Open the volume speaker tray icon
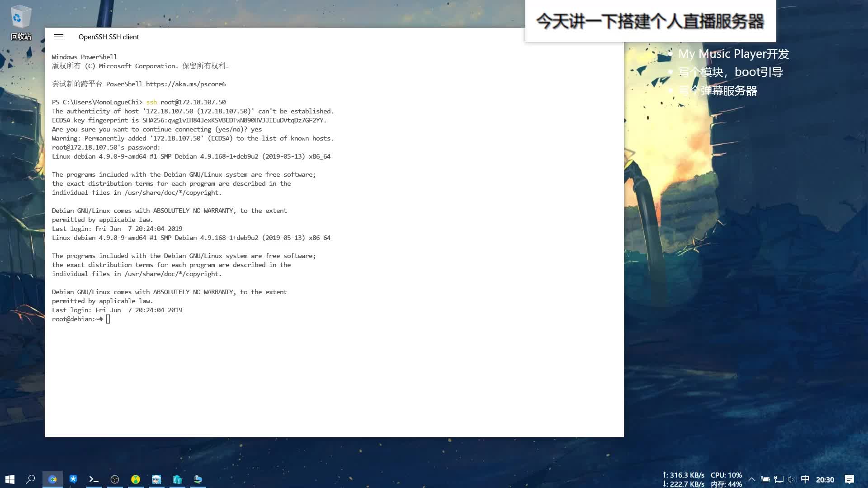This screenshot has height=488, width=868. [791, 479]
